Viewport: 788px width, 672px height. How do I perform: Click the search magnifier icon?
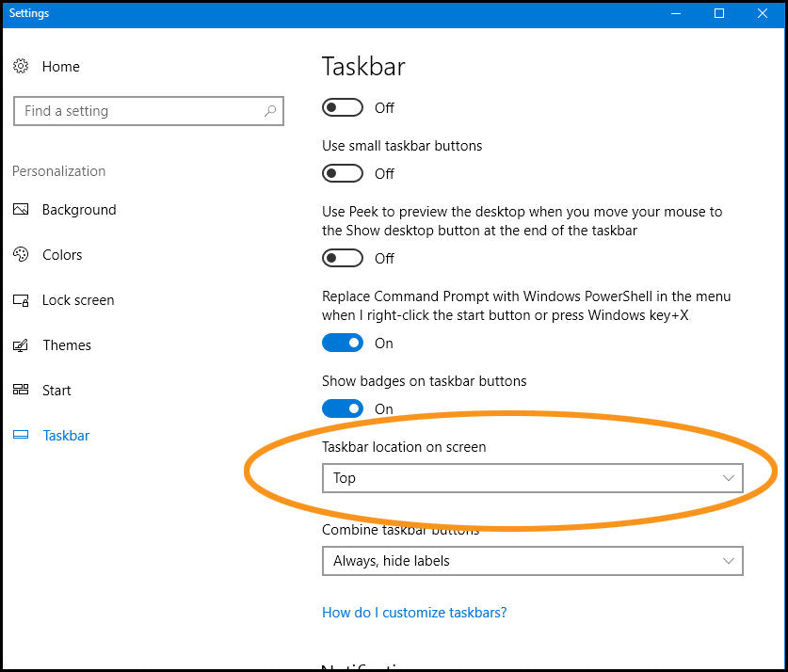coord(271,110)
